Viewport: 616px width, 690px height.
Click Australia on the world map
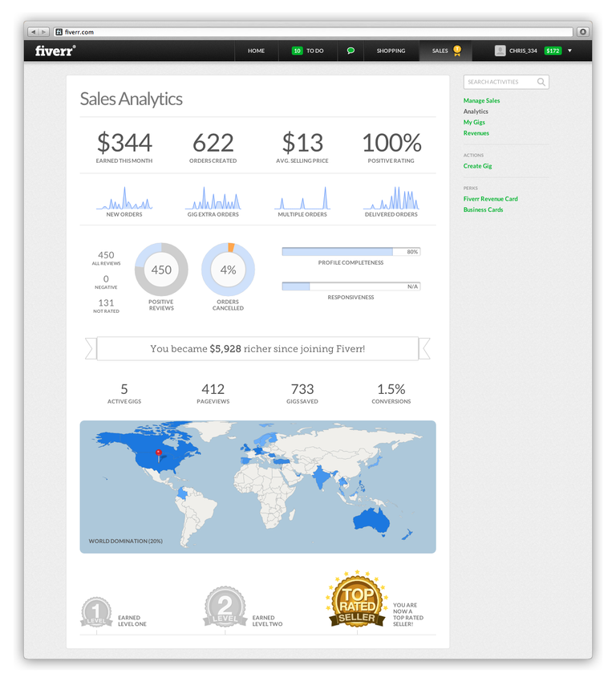click(x=372, y=521)
